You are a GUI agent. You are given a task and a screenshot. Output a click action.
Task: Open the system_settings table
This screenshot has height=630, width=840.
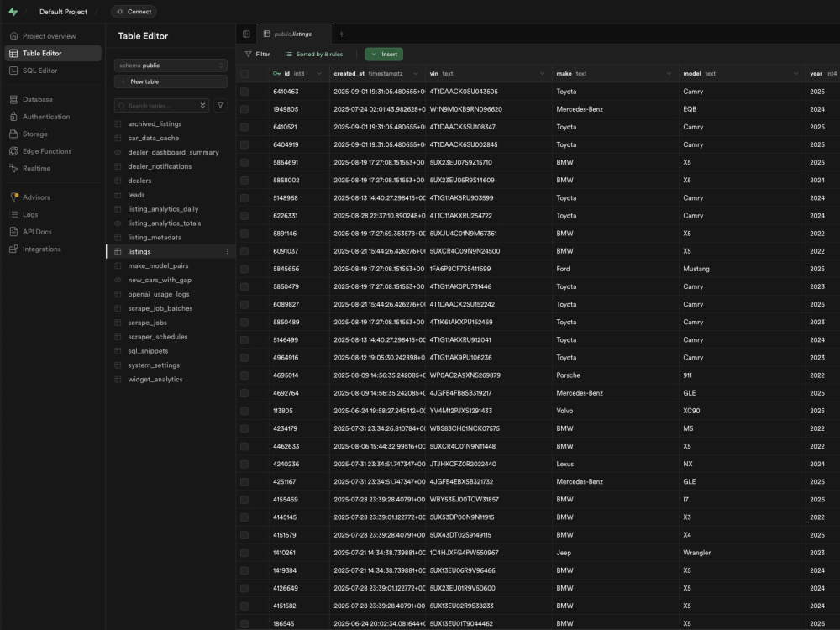153,365
